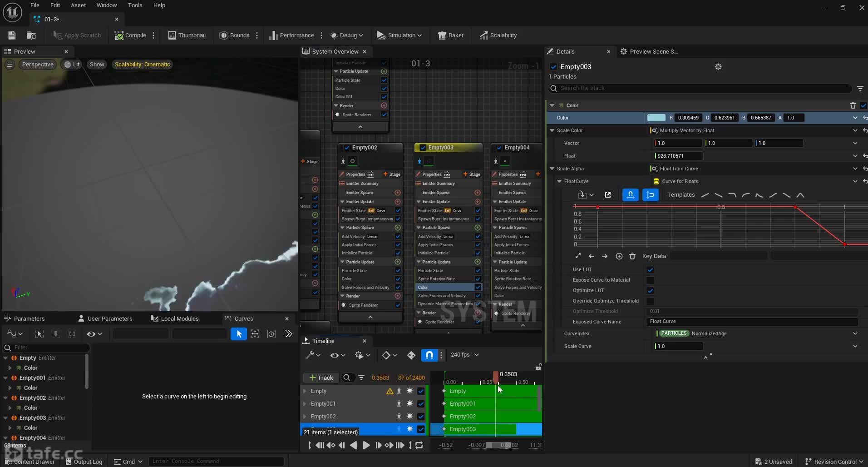The width and height of the screenshot is (868, 467).
Task: Toggle Bounds display in toolbar
Action: (235, 35)
